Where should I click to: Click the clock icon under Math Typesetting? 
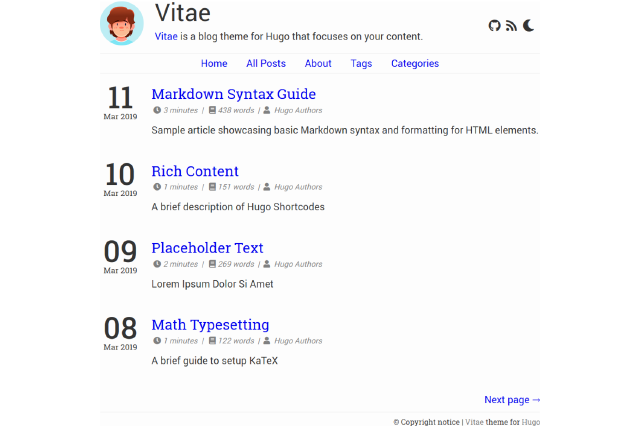point(157,341)
